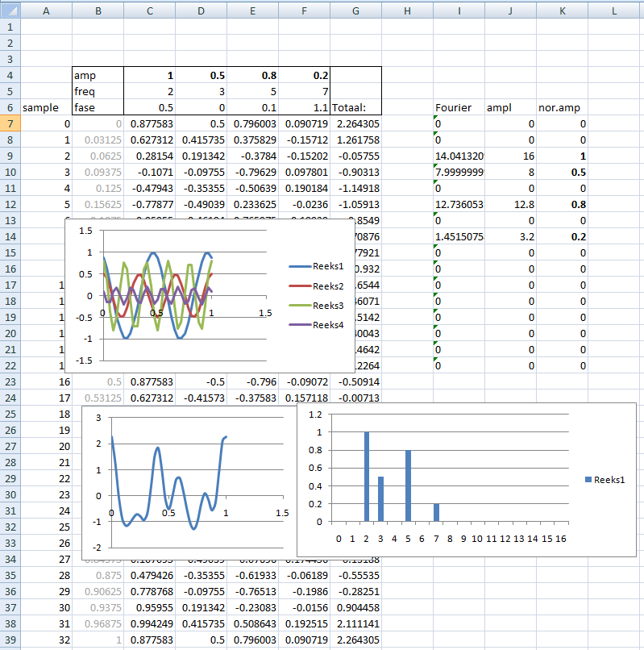Select the 'nor.amp' header cell

[562, 107]
